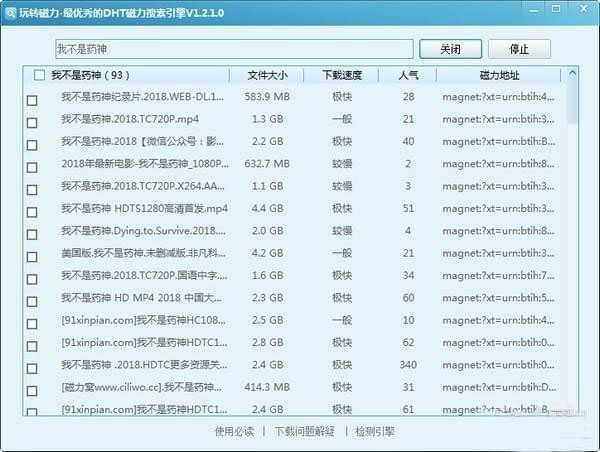Select file name 我不是药神.2018.TC720P.mp4

[x=130, y=119]
